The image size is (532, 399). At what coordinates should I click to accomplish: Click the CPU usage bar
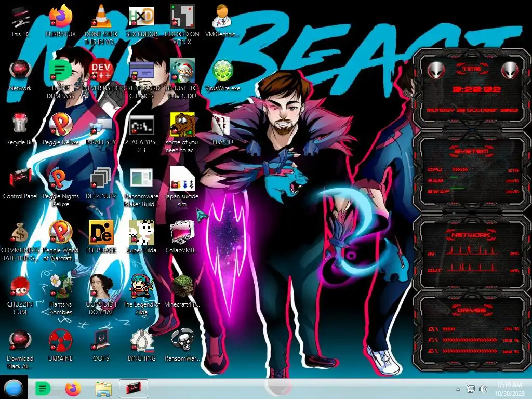[460, 169]
